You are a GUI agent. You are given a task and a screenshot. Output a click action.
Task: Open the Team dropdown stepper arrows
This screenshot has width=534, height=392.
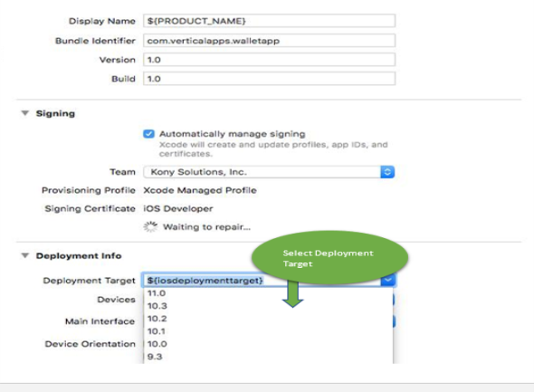[x=387, y=172]
